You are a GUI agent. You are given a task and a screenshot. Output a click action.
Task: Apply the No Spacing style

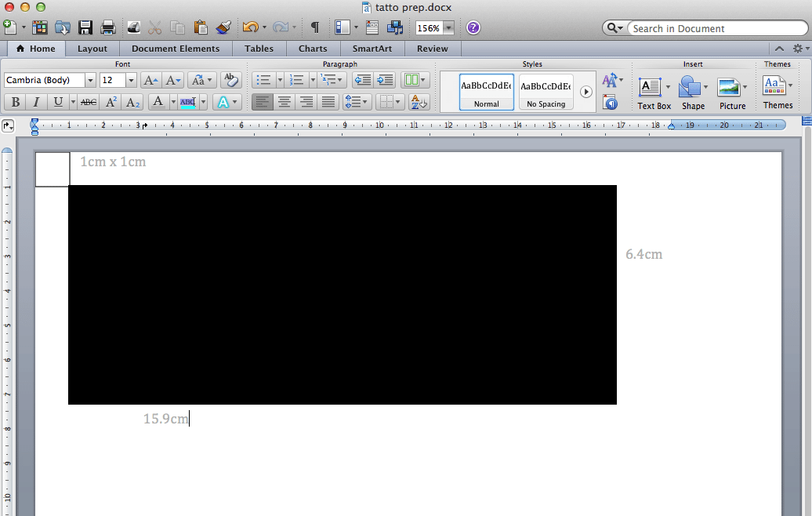click(x=546, y=93)
